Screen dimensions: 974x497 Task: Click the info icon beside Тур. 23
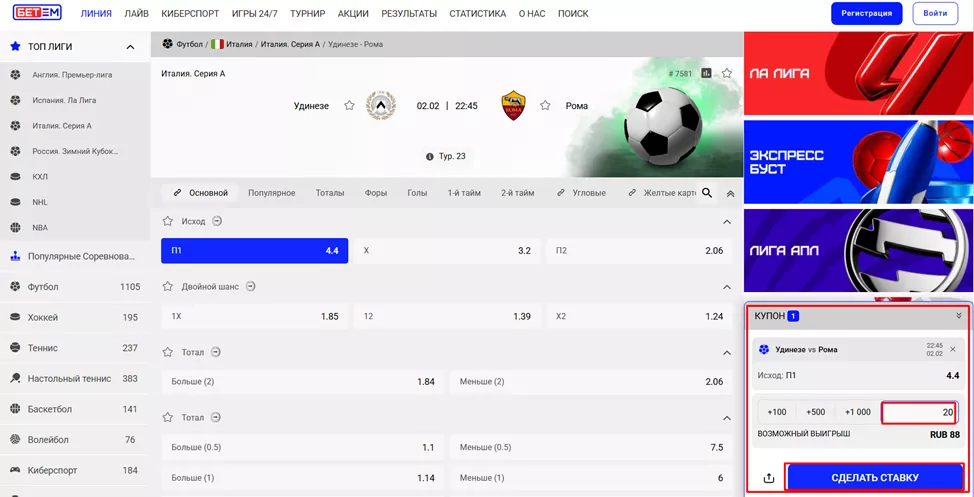430,157
